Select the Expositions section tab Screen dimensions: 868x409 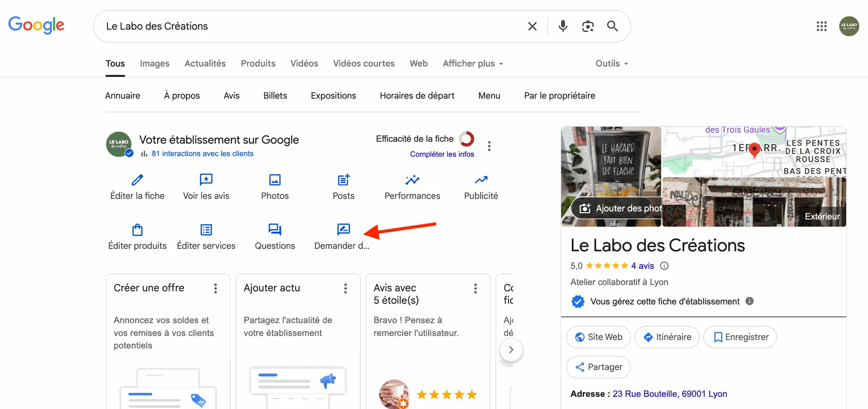pyautogui.click(x=334, y=95)
